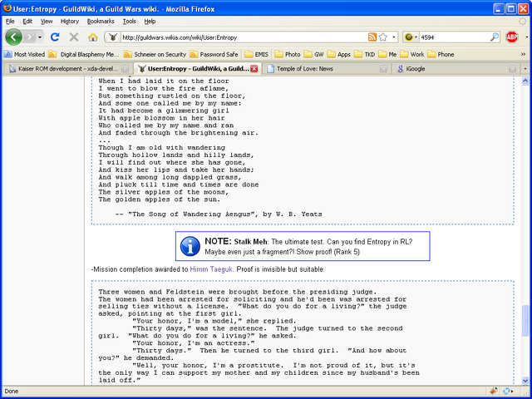Click the Firefox logo in title bar
Image resolution: width=532 pixels, height=399 pixels.
[x=7, y=8]
